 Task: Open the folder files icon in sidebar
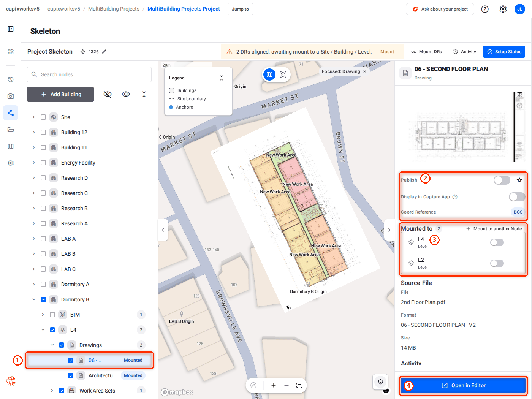pyautogui.click(x=11, y=130)
